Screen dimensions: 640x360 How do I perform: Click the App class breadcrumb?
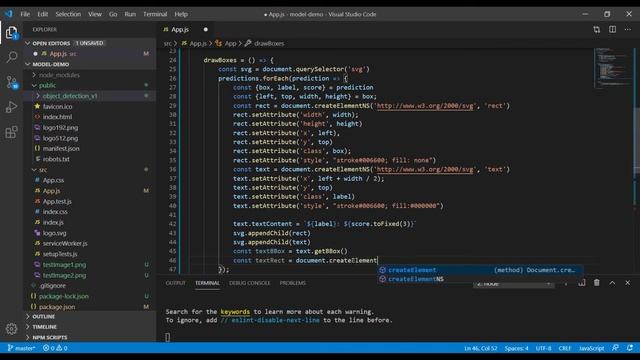coord(230,43)
